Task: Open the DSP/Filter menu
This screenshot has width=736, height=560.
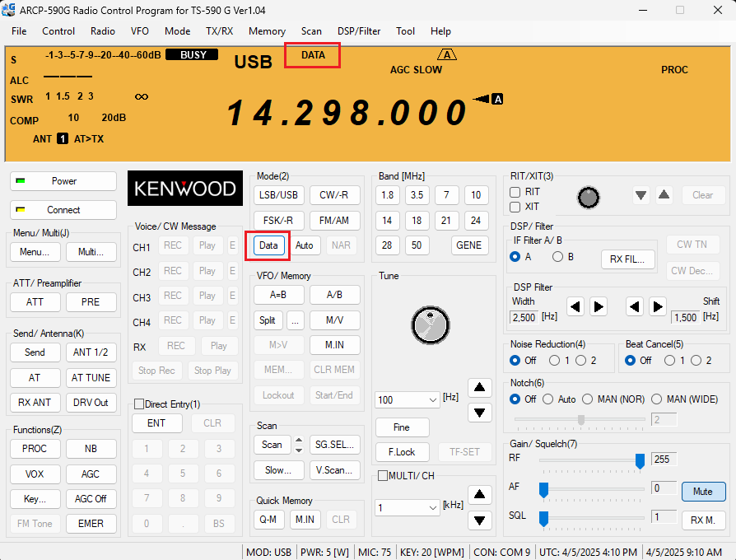Action: [x=359, y=31]
